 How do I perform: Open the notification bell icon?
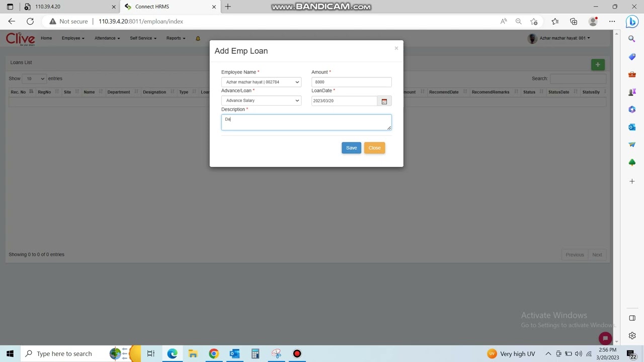click(x=198, y=38)
